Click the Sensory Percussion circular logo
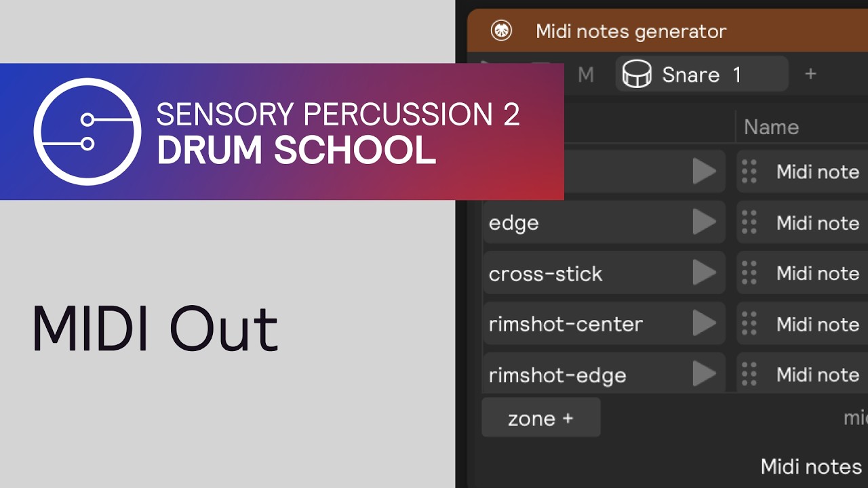 (87, 131)
